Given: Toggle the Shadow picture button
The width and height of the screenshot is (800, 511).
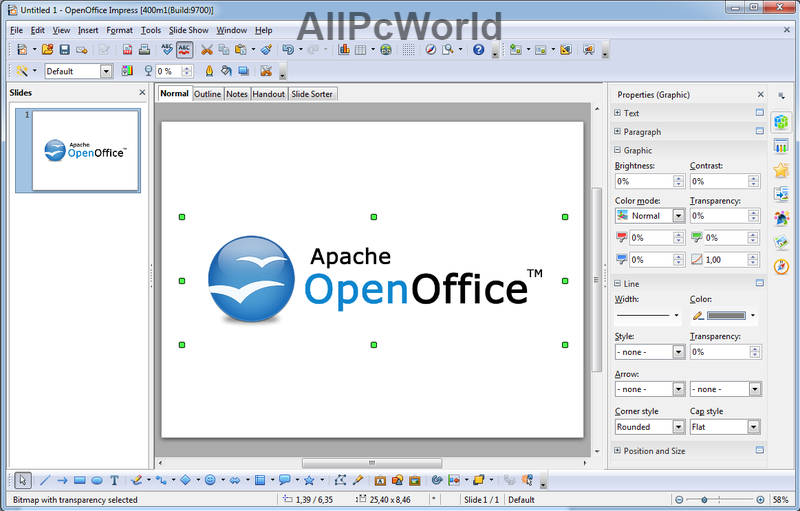Looking at the screenshot, I should click(243, 71).
